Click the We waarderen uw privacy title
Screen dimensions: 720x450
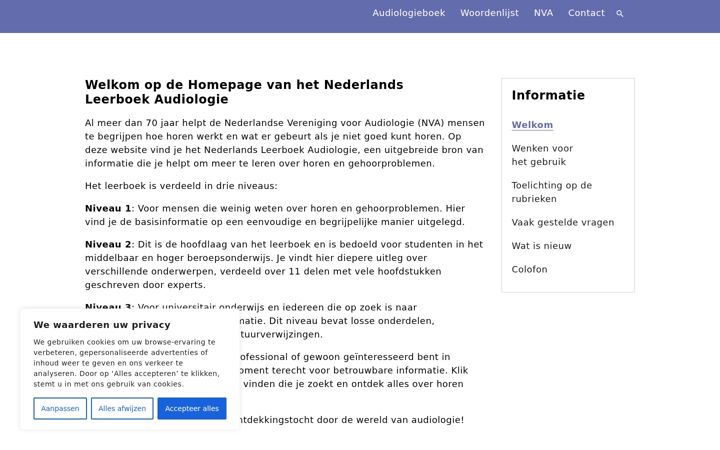coord(102,325)
